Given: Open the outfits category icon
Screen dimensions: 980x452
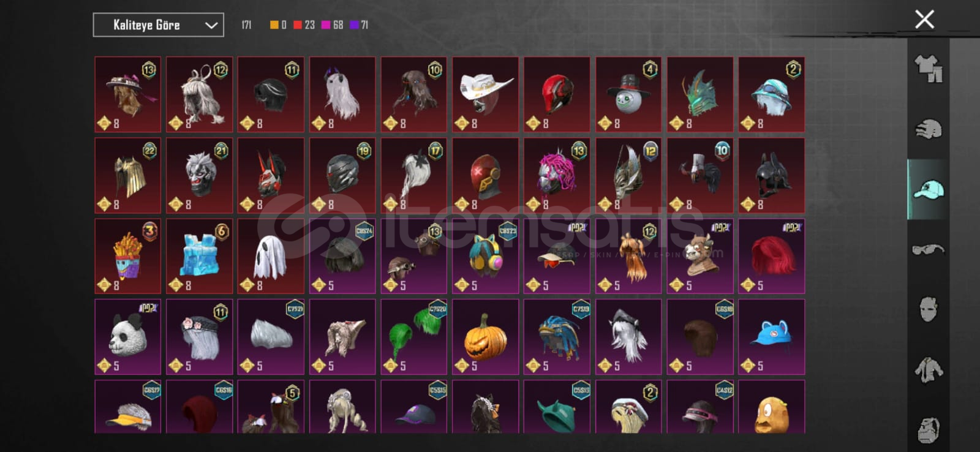Looking at the screenshot, I should tap(929, 69).
